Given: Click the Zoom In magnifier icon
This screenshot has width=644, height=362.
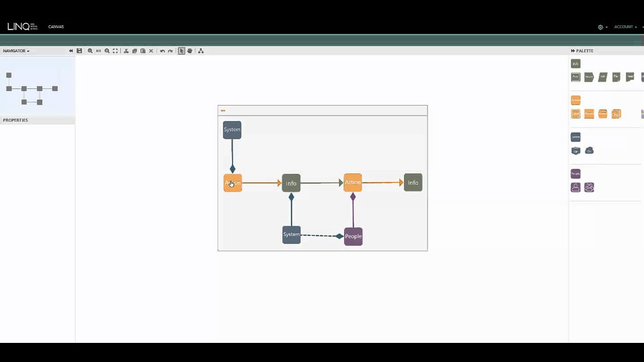Looking at the screenshot, I should pos(90,51).
